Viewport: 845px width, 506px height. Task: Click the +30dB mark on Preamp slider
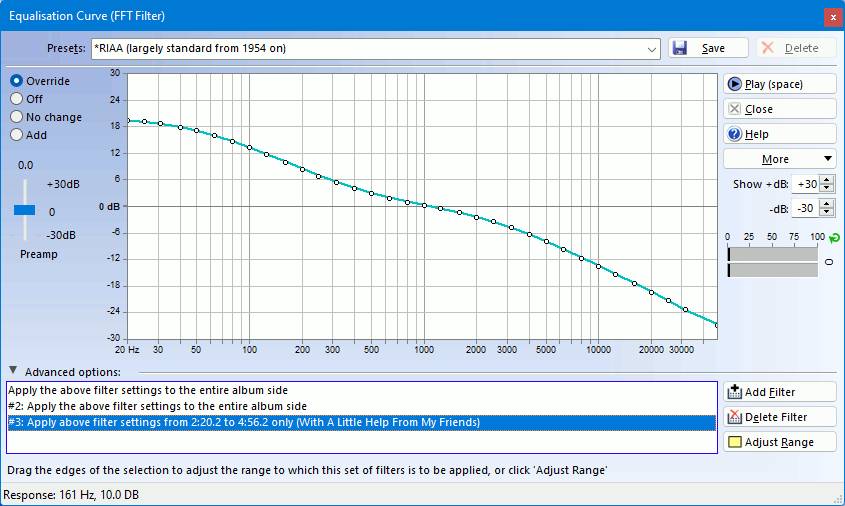[x=63, y=184]
